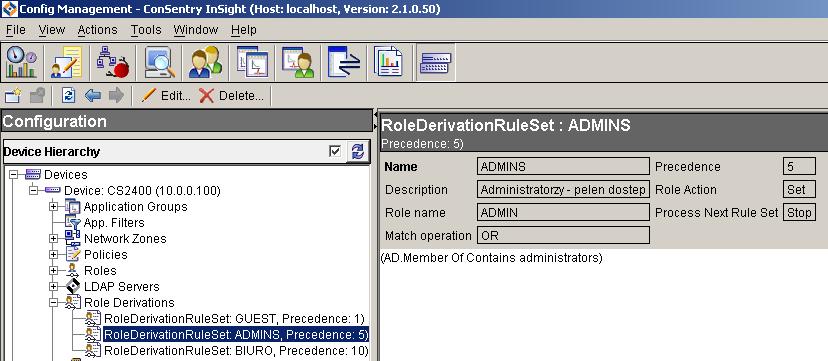Viewport: 828px width, 361px height.
Task: Select the device Config Management toolbar icon
Action: click(x=436, y=62)
